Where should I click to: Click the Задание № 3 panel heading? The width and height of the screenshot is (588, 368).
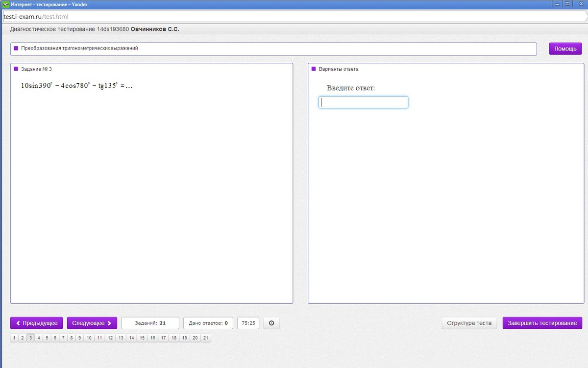[36, 69]
